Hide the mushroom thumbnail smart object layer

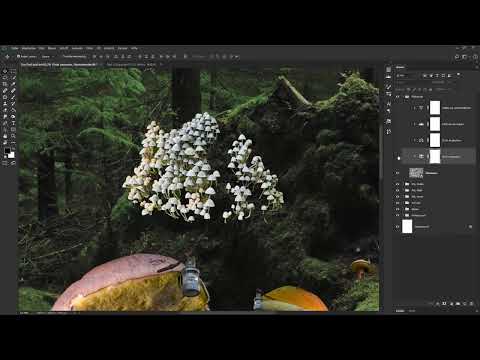click(397, 173)
